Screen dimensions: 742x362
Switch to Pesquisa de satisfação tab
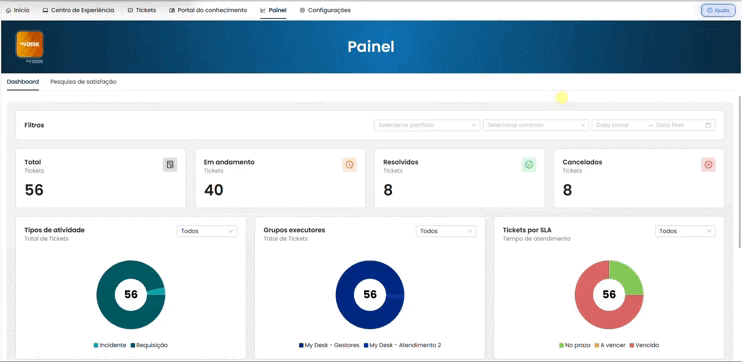(x=83, y=82)
